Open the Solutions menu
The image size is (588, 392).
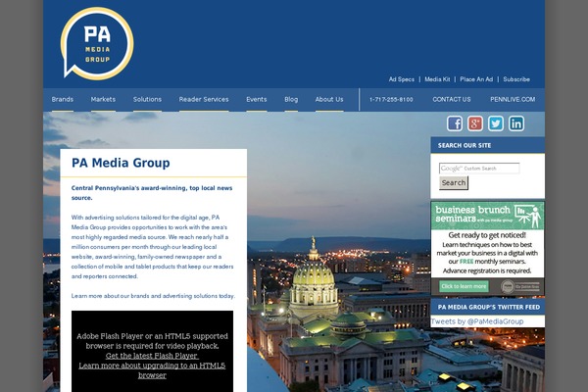tap(147, 99)
